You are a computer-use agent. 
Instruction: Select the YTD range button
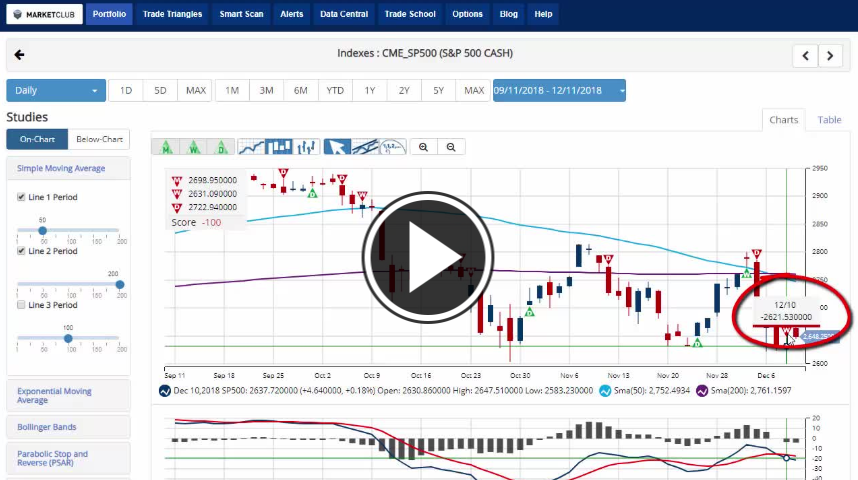[x=335, y=91]
